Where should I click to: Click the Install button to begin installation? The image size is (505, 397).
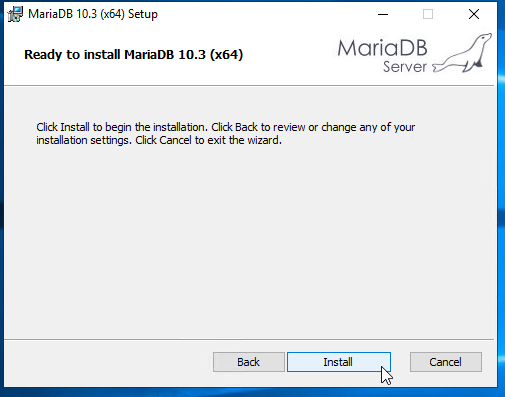339,362
